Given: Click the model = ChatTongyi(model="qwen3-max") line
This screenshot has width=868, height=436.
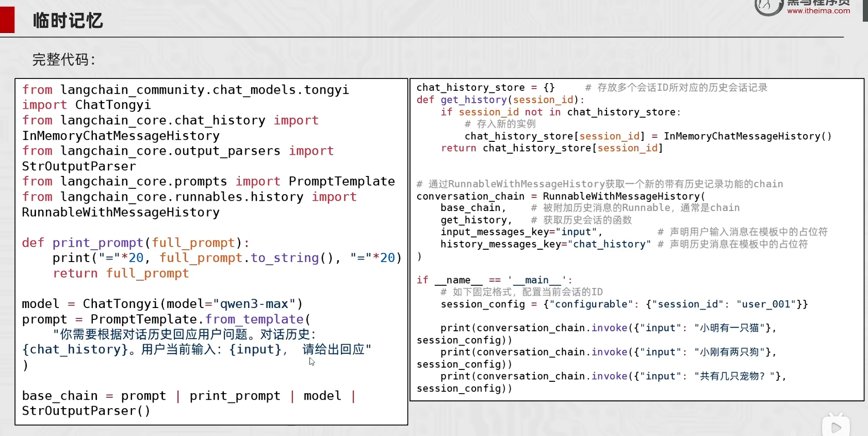Looking at the screenshot, I should (162, 304).
